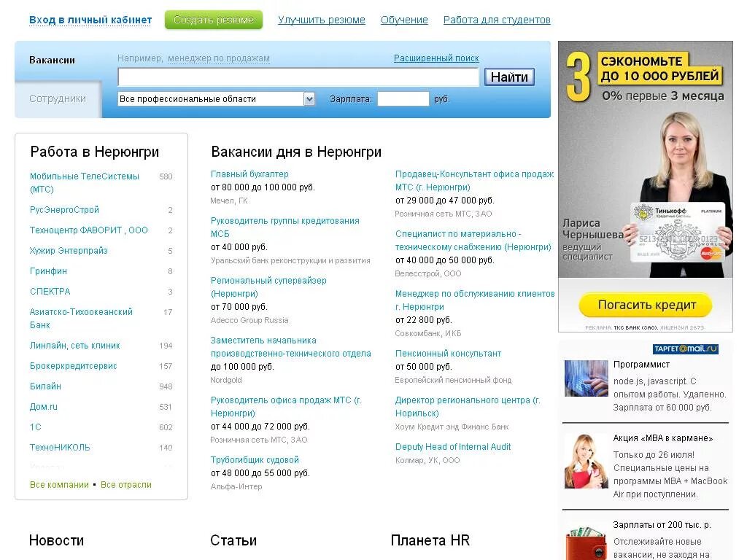Open Брокеркредитсервис company link
The width and height of the screenshot is (747, 560).
tap(74, 366)
